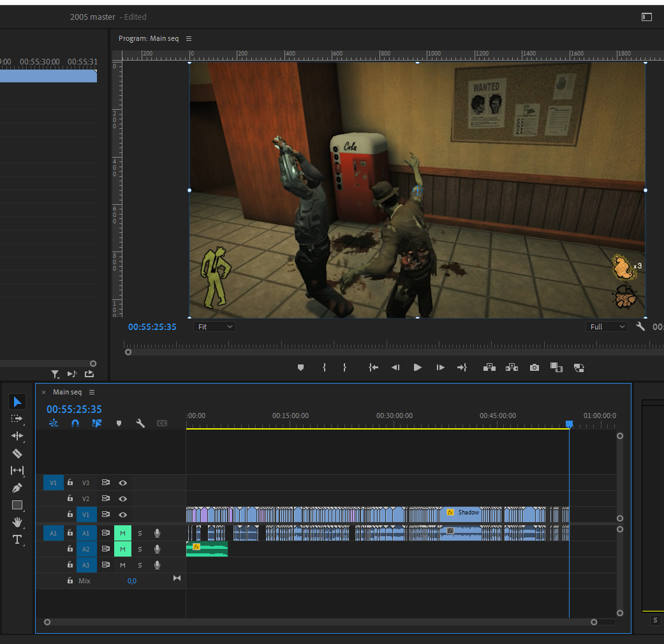Toggle nest sequence insert mode icon
This screenshot has width=664, height=644.
click(x=54, y=423)
